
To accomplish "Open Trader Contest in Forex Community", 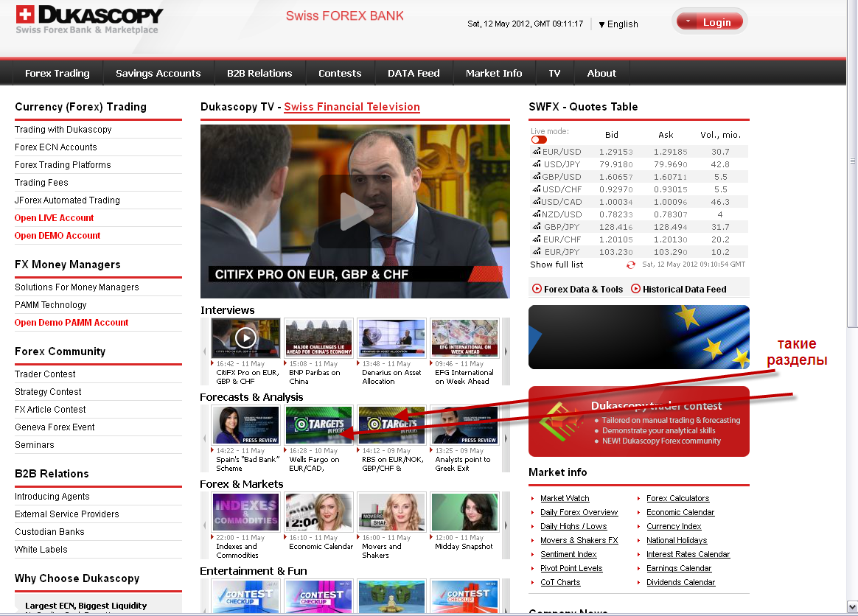I will tap(45, 374).
